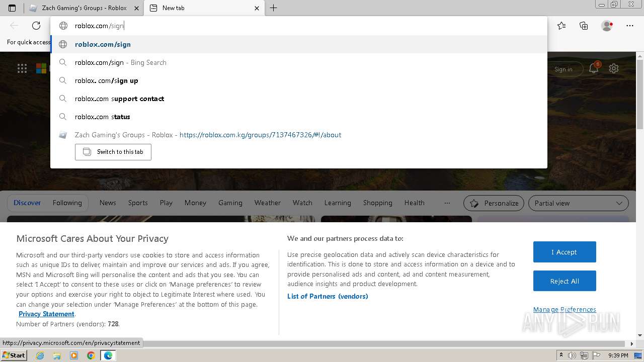Select the Following feed tab
Image resolution: width=644 pixels, height=362 pixels.
(67, 203)
